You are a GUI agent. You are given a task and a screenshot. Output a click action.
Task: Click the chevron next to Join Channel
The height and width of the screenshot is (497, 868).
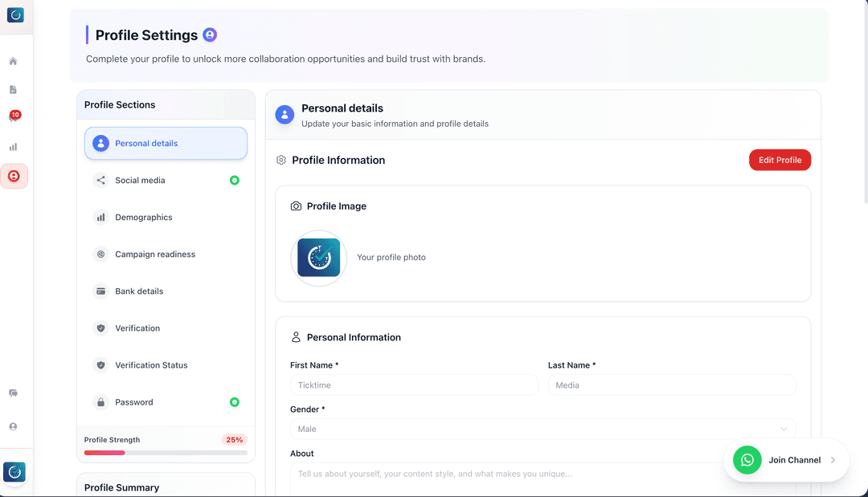tap(833, 460)
